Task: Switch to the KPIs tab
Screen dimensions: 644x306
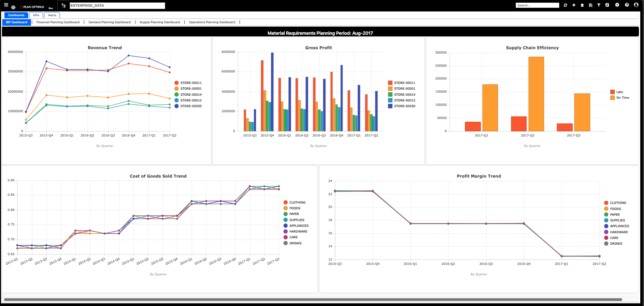Action: [36, 15]
